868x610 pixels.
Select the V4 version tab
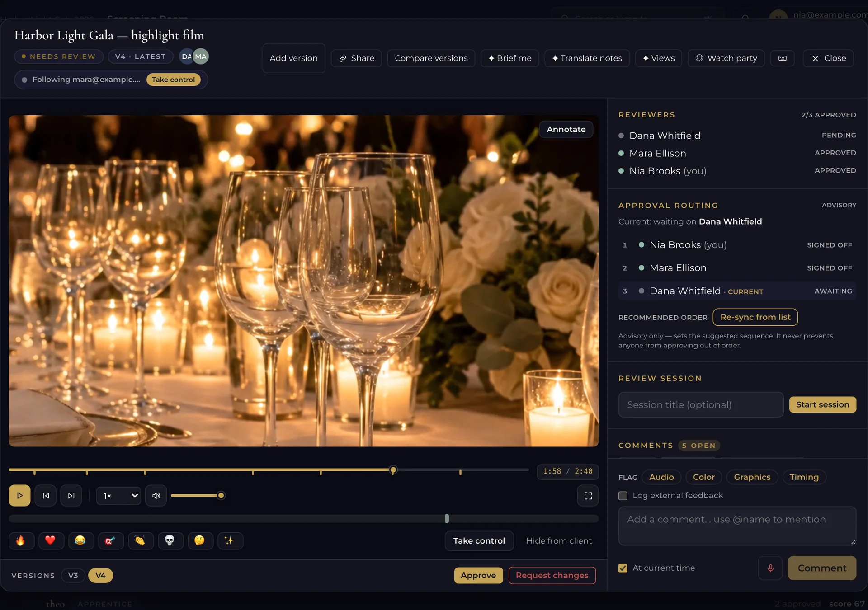pyautogui.click(x=100, y=575)
